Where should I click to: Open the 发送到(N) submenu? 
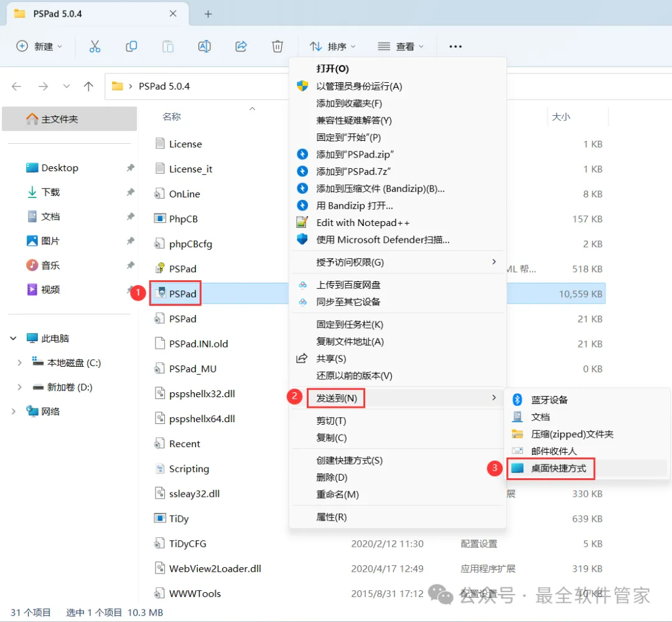coord(398,398)
